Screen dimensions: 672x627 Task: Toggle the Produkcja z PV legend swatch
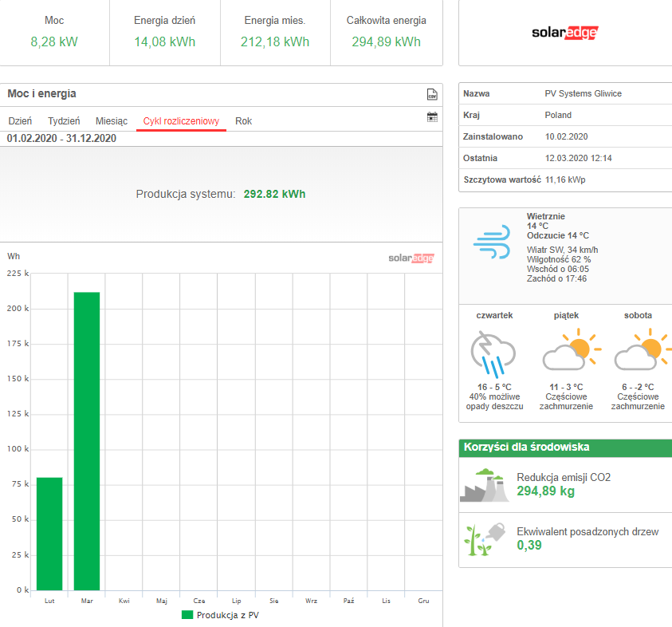pyautogui.click(x=187, y=615)
